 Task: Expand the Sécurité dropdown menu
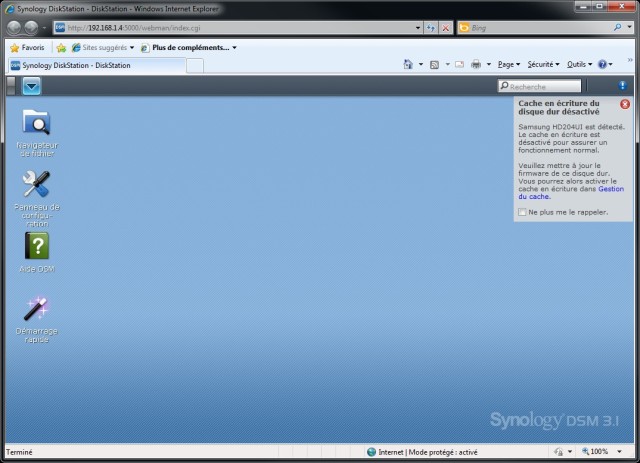point(542,65)
